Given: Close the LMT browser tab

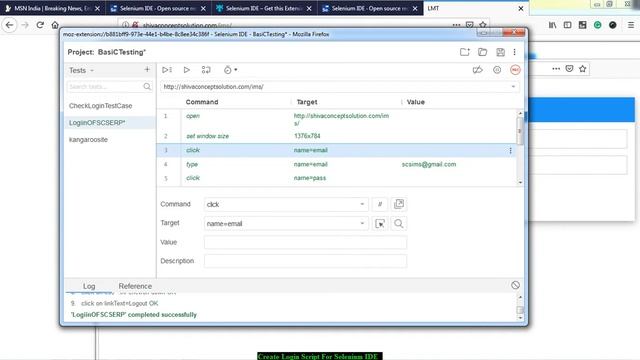Looking at the screenshot, I should point(521,8).
